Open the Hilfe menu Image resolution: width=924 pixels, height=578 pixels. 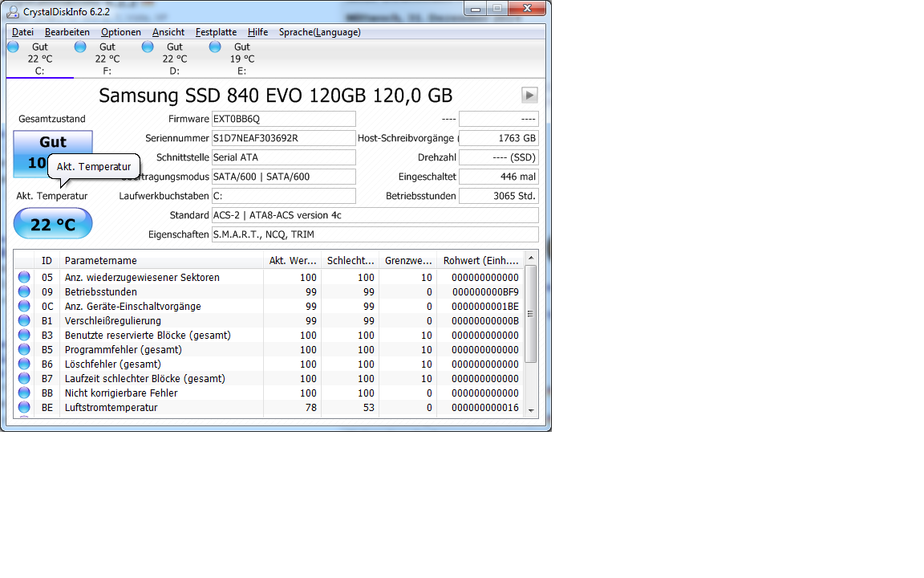[x=257, y=32]
